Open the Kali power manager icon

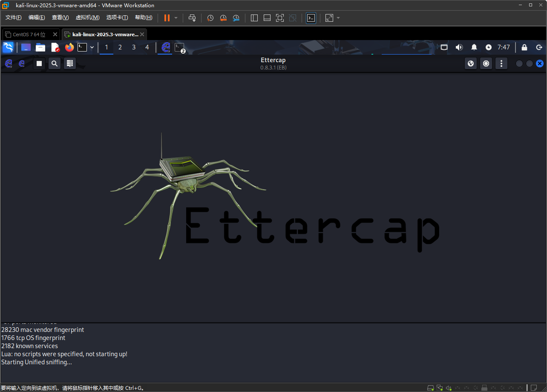pyautogui.click(x=489, y=47)
